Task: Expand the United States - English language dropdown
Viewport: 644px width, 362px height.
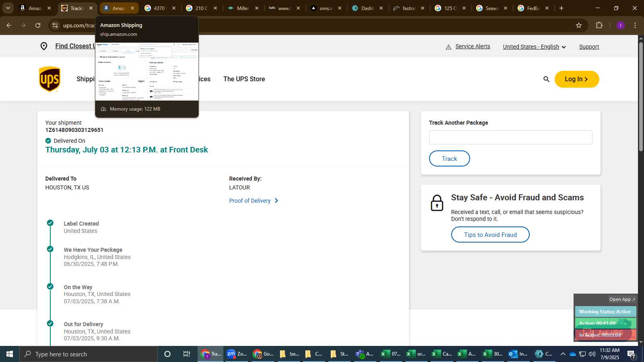Action: pyautogui.click(x=534, y=47)
